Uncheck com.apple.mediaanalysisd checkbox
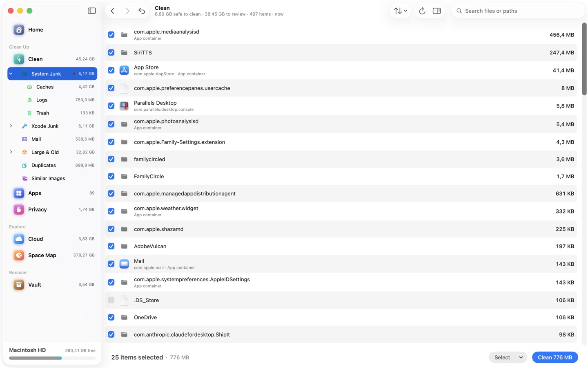This screenshot has width=588, height=368. (x=111, y=35)
